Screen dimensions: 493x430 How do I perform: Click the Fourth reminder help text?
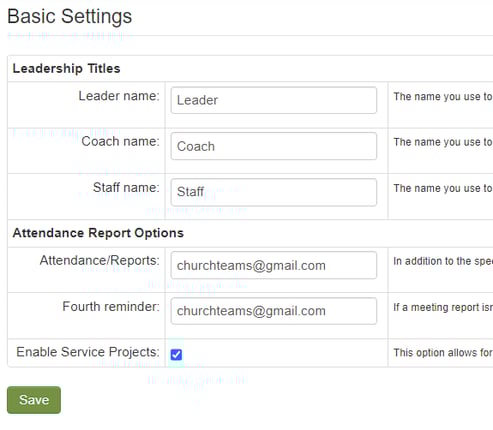pyautogui.click(x=443, y=307)
